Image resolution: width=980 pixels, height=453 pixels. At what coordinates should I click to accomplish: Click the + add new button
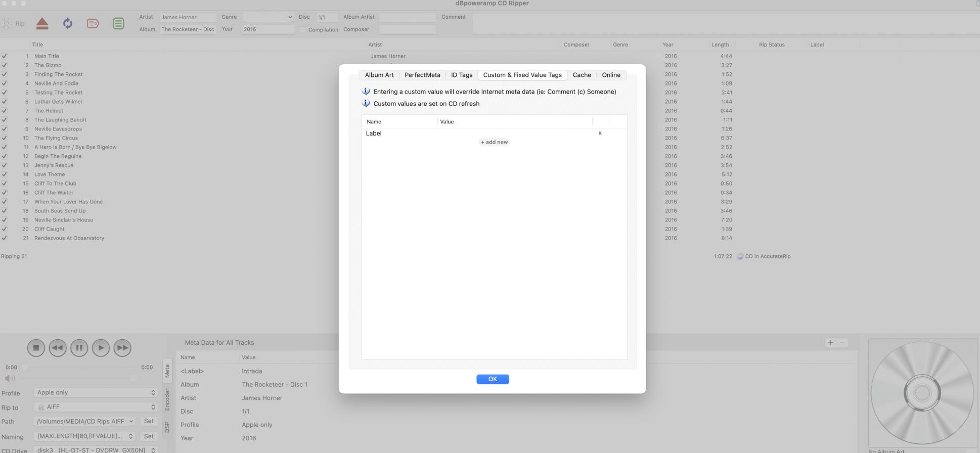494,142
